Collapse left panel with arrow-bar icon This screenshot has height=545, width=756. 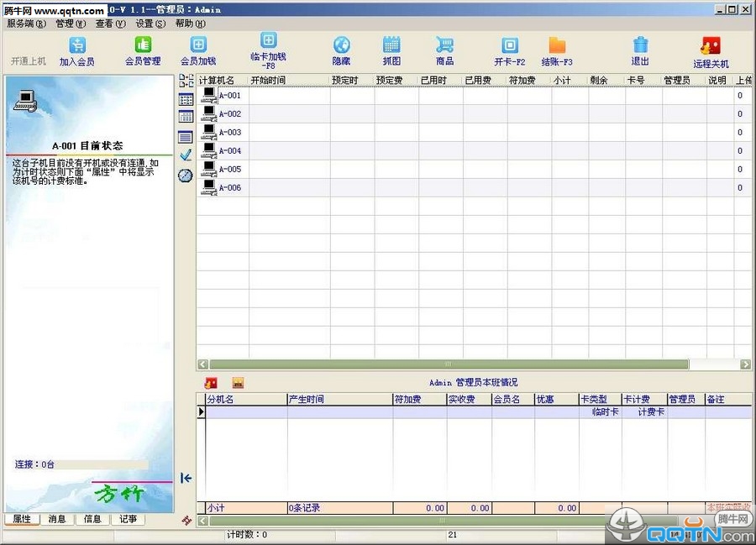(x=186, y=478)
